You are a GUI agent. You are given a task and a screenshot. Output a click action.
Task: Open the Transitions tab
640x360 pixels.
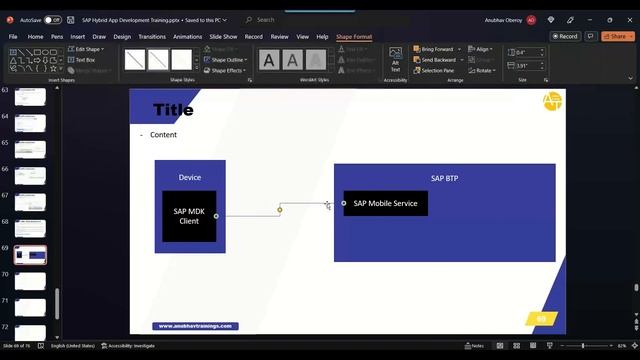tap(152, 37)
